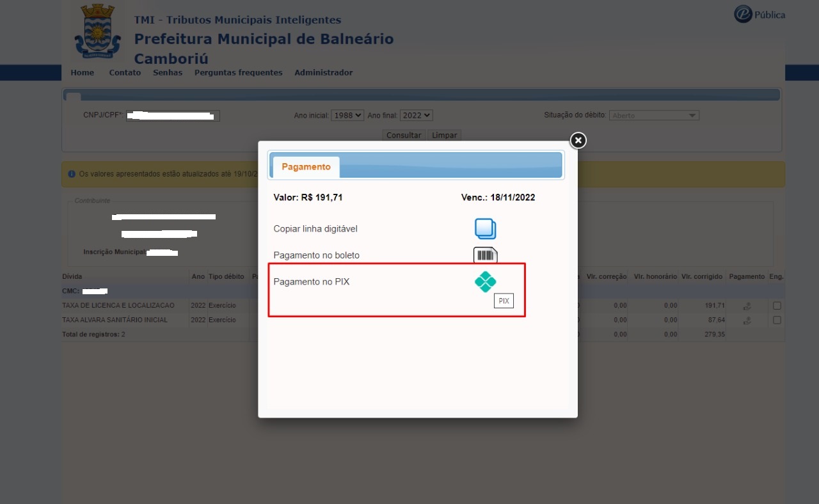Open the Ano inicial dropdown

point(347,115)
